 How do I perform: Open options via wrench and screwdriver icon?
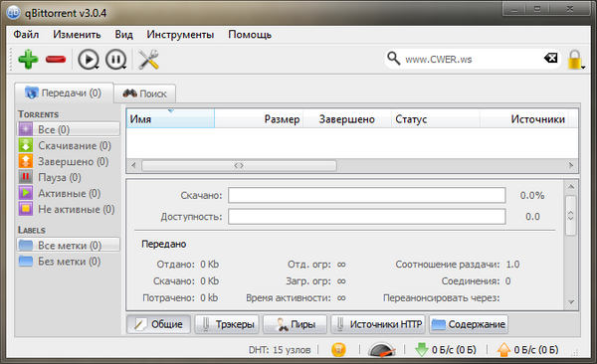(148, 60)
